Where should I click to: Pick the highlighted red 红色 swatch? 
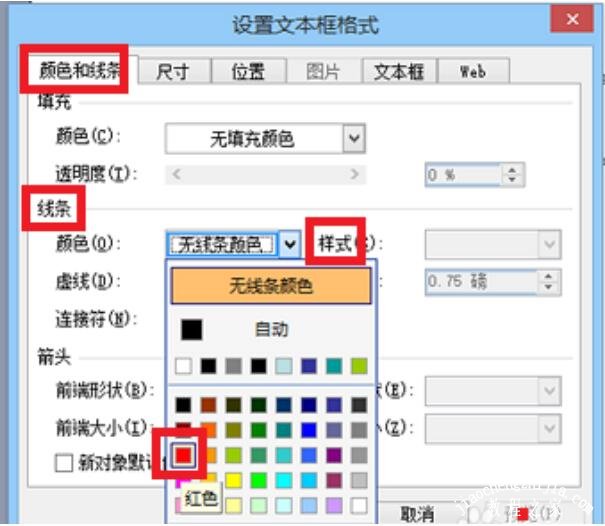183,455
